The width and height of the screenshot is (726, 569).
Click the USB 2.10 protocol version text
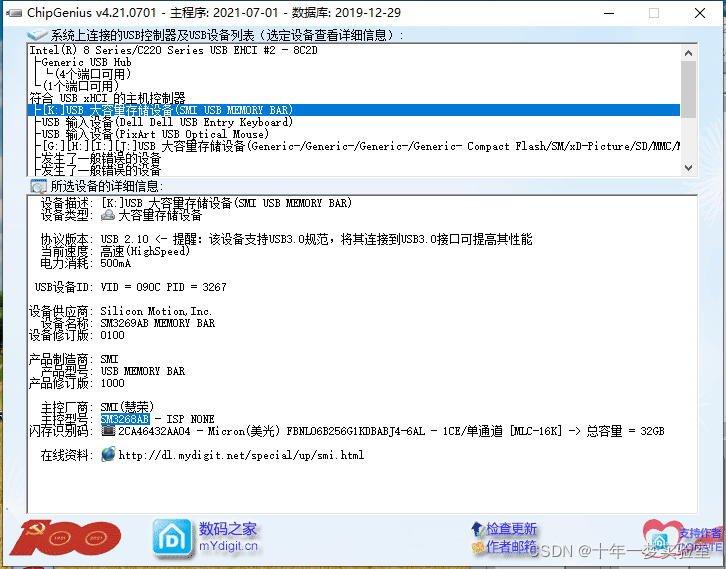click(125, 239)
